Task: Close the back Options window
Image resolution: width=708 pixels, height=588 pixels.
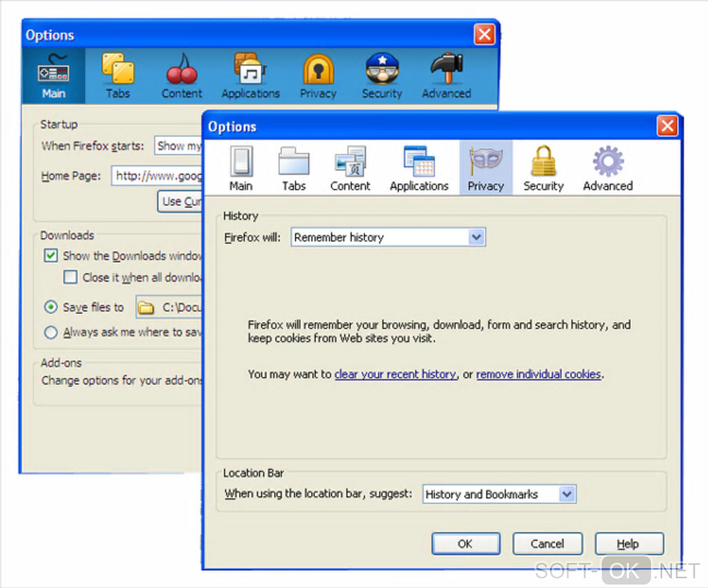Action: tap(484, 34)
